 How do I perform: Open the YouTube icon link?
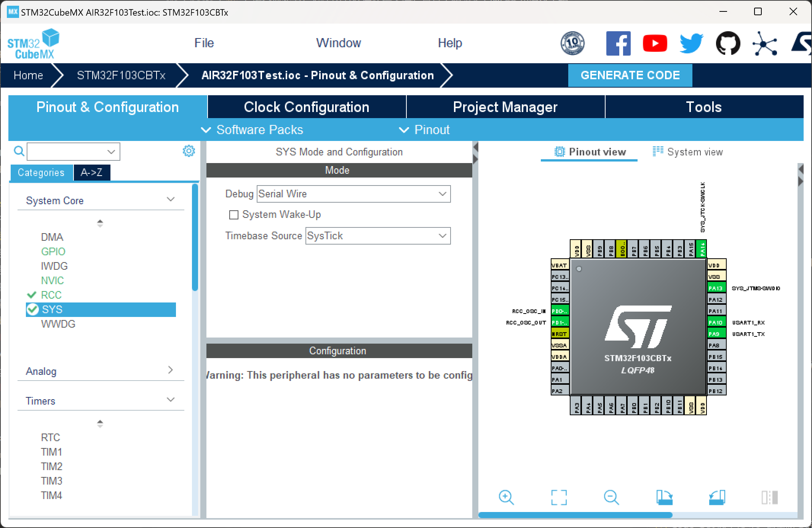tap(655, 43)
